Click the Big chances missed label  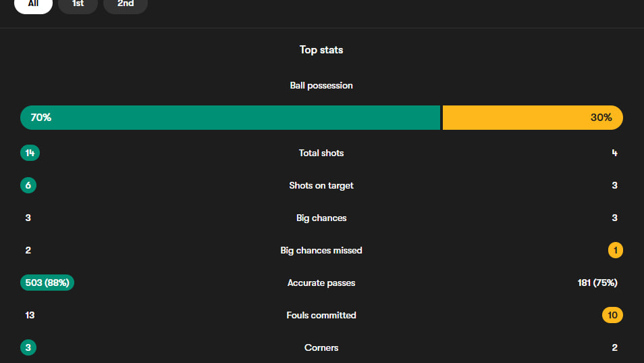point(321,251)
